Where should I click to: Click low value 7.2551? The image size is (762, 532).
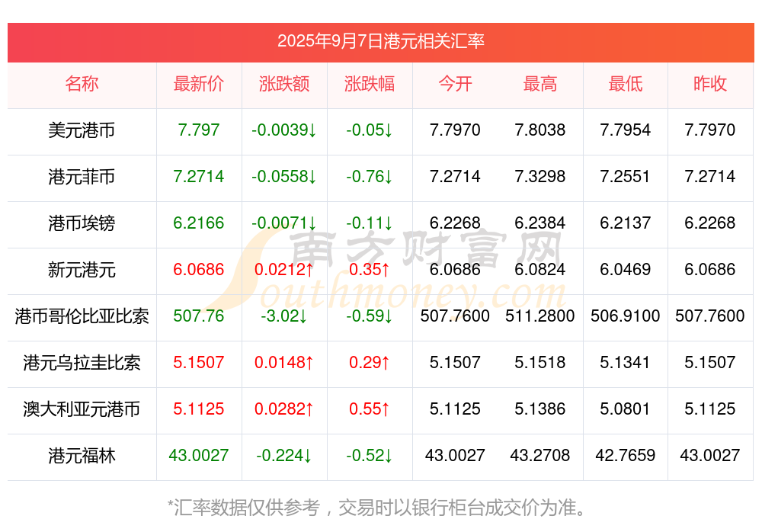point(625,177)
